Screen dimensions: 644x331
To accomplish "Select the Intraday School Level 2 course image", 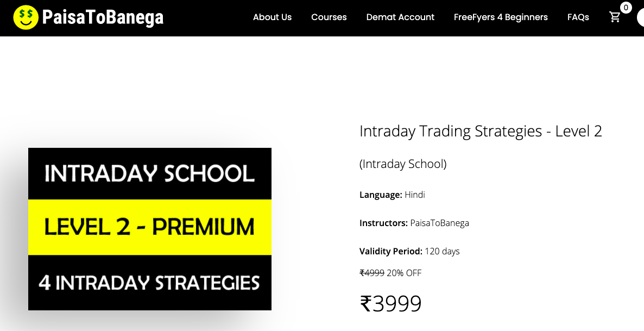I will coord(149,228).
